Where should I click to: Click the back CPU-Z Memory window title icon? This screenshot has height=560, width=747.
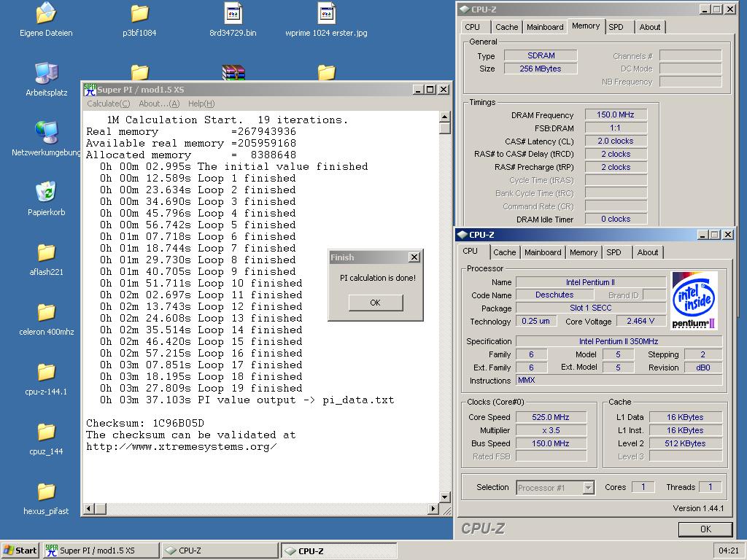pos(465,9)
